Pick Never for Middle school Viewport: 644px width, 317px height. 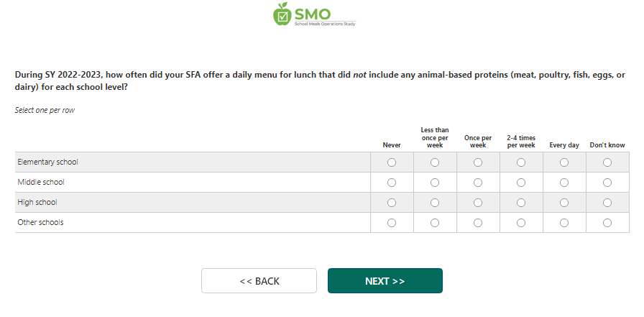392,183
